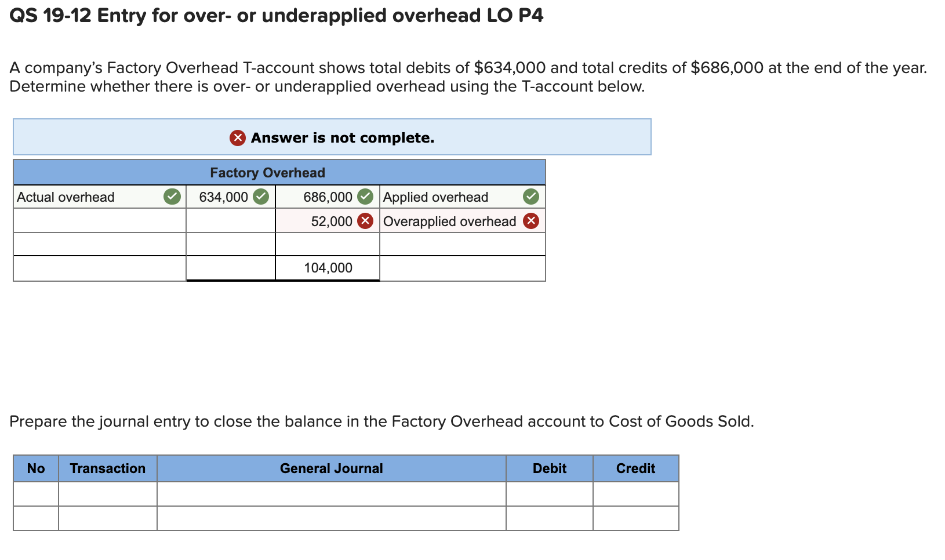Click the No column header
The height and width of the screenshot is (560, 945).
[35, 468]
